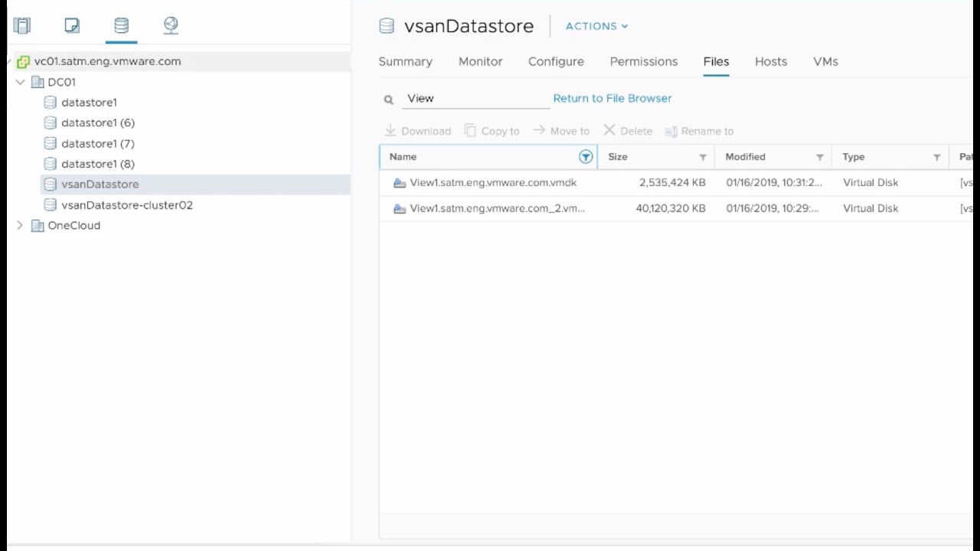Click the search field containing View

pos(475,99)
